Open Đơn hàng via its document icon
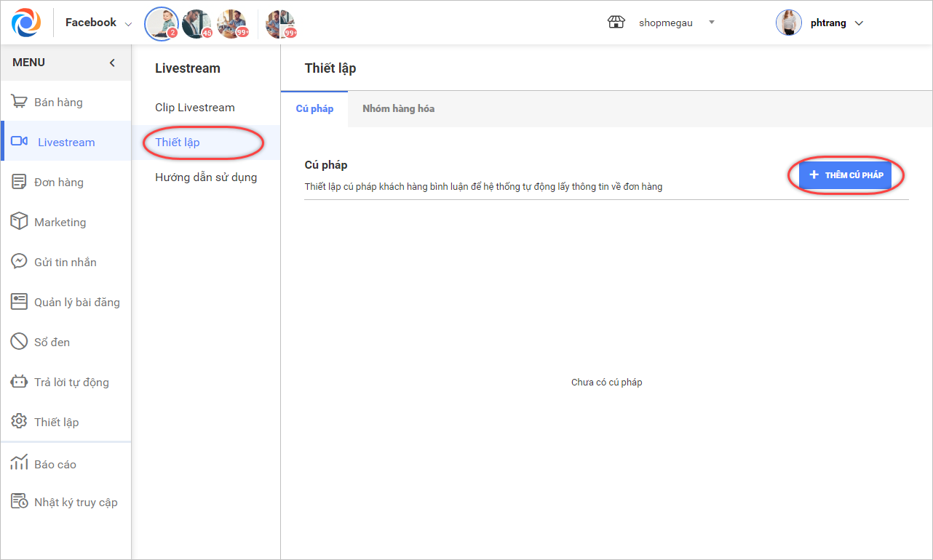Viewport: 933px width, 560px height. click(20, 183)
